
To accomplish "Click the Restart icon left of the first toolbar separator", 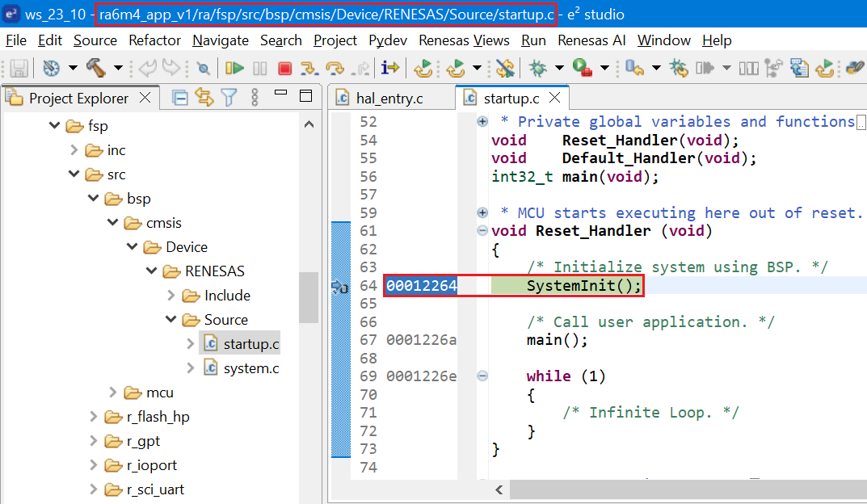I will [423, 69].
